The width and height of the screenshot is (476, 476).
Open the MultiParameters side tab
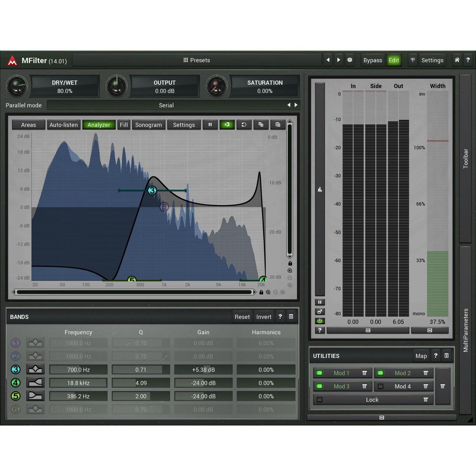465,330
